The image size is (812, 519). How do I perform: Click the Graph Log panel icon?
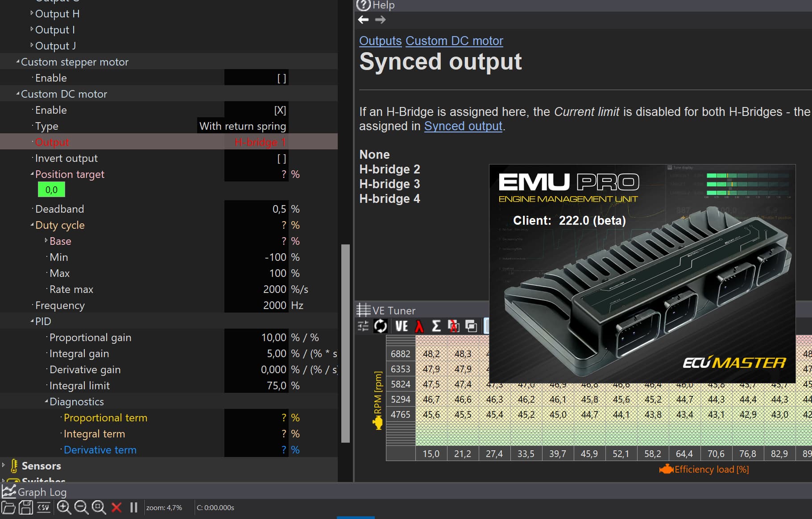pos(8,491)
